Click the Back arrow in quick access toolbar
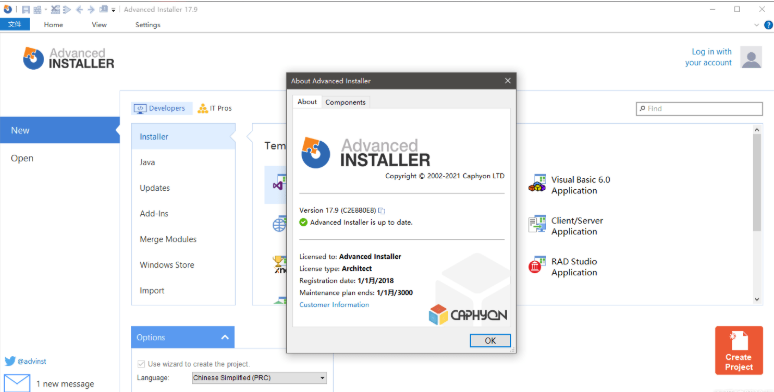Image resolution: width=774 pixels, height=392 pixels. click(79, 9)
